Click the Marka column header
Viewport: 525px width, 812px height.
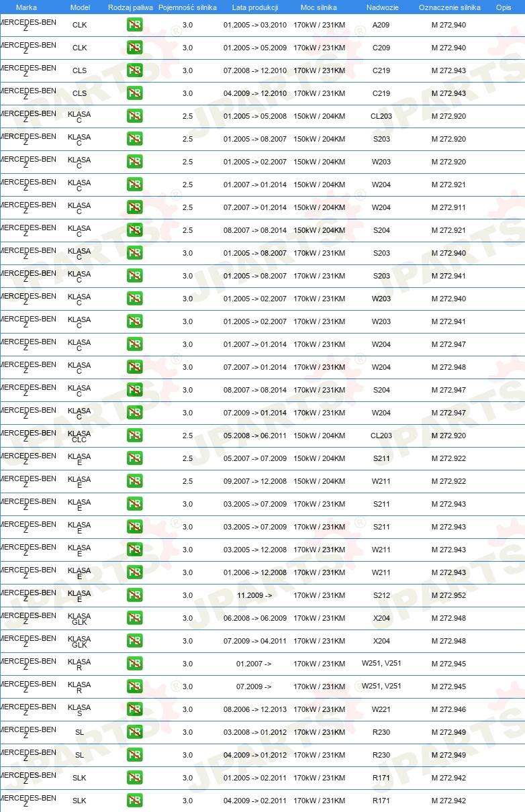pyautogui.click(x=26, y=7)
